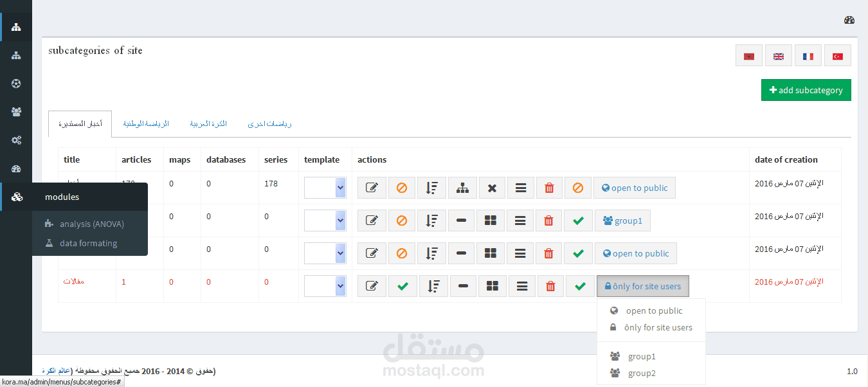
Task: Open data formating module entry
Action: 90,243
